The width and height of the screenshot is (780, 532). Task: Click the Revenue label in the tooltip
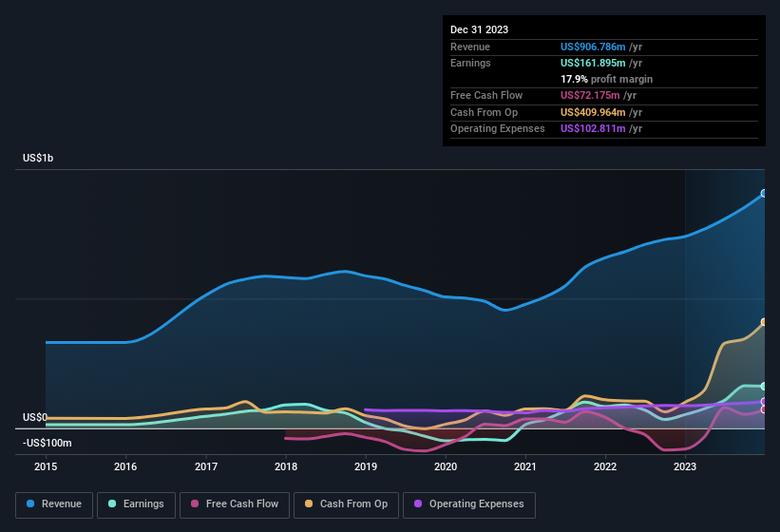pyautogui.click(x=470, y=47)
